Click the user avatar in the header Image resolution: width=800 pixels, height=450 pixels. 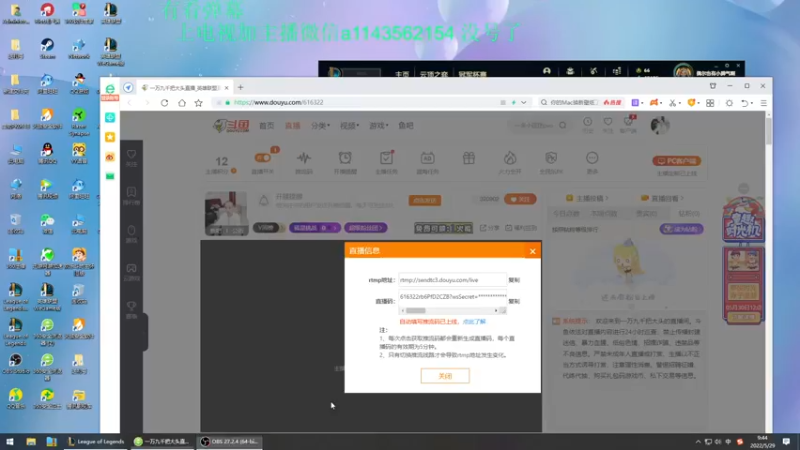pyautogui.click(x=660, y=125)
